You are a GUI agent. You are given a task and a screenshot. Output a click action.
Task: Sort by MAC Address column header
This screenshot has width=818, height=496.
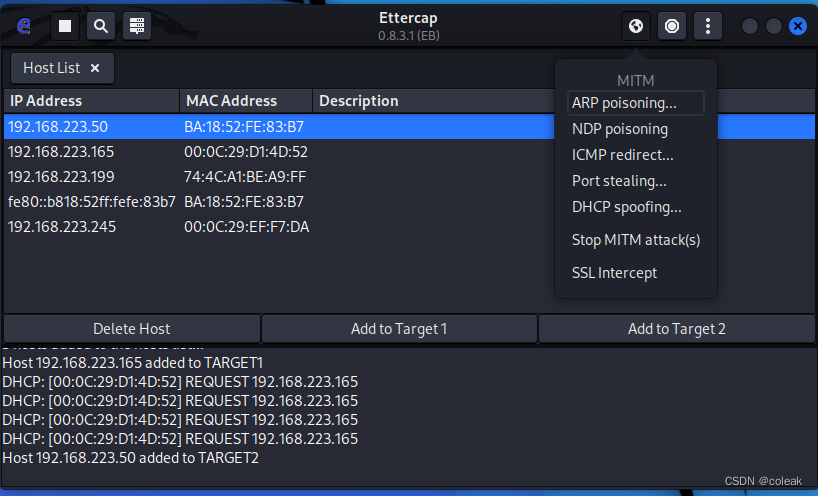[x=246, y=101]
